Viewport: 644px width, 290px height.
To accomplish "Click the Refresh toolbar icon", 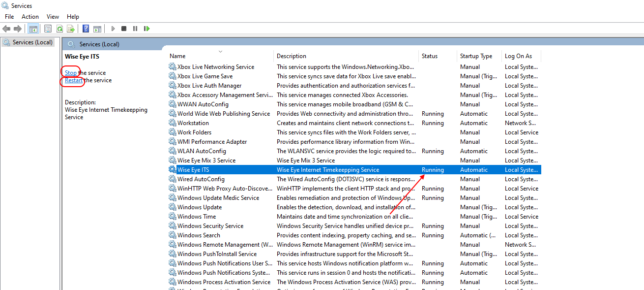I will (59, 29).
